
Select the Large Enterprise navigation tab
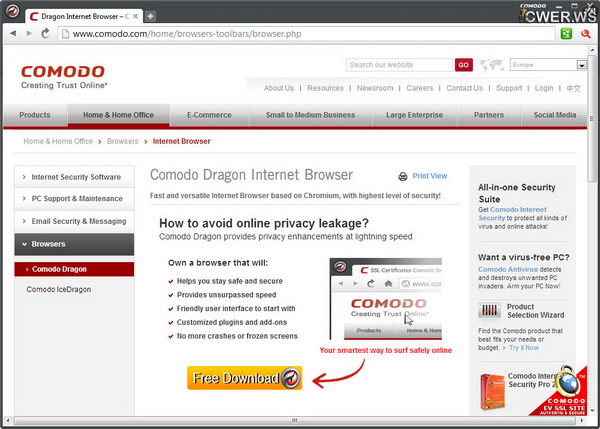click(x=418, y=115)
